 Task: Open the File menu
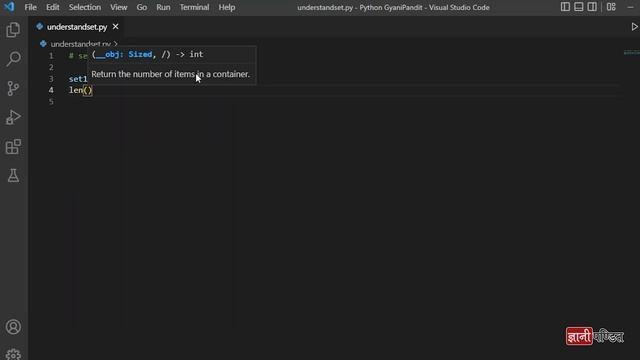30,7
